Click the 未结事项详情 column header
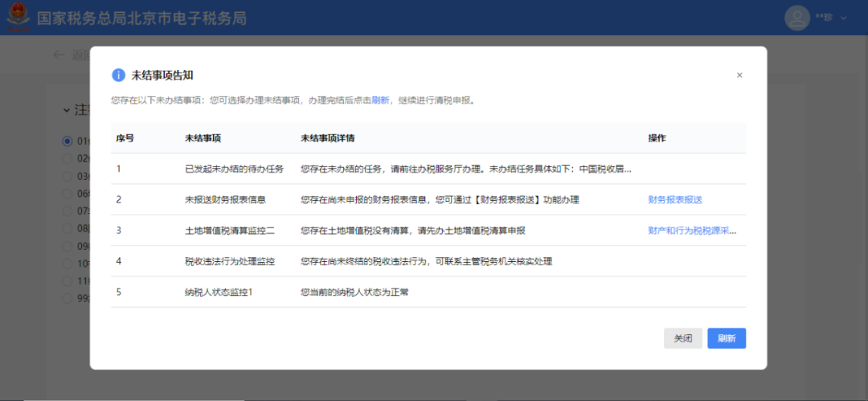The height and width of the screenshot is (401, 868). (328, 138)
